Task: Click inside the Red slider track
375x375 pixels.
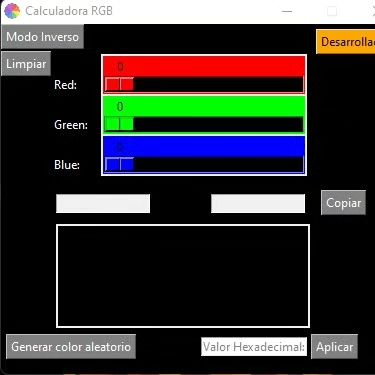Action: [204, 84]
